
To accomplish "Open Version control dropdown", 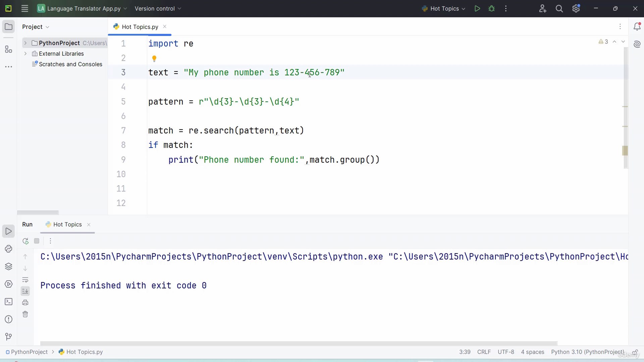I will click(x=158, y=9).
